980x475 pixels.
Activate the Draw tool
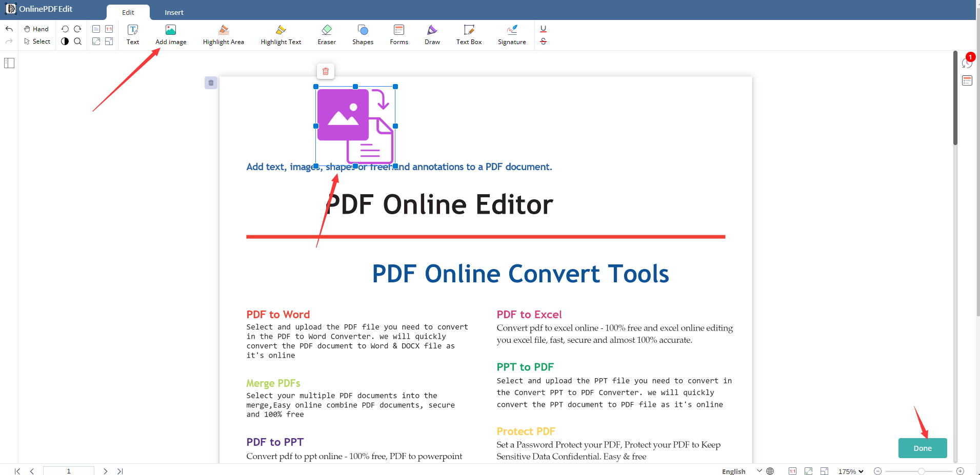click(432, 35)
